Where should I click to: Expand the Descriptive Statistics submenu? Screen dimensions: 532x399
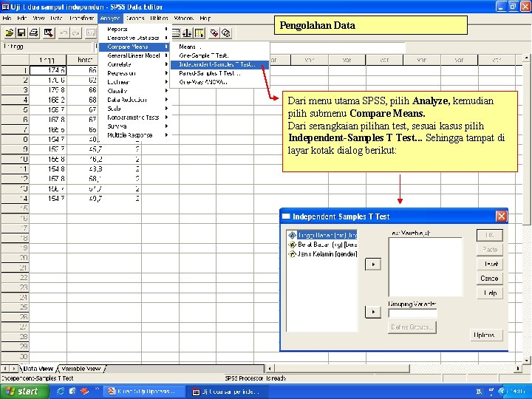point(134,38)
